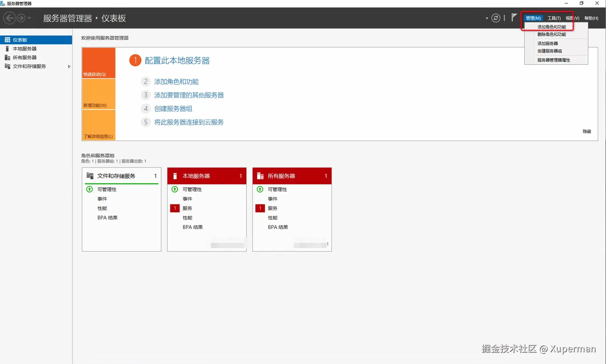Click the 将此服务器连接到云服务 link
606x364 pixels.
point(189,122)
